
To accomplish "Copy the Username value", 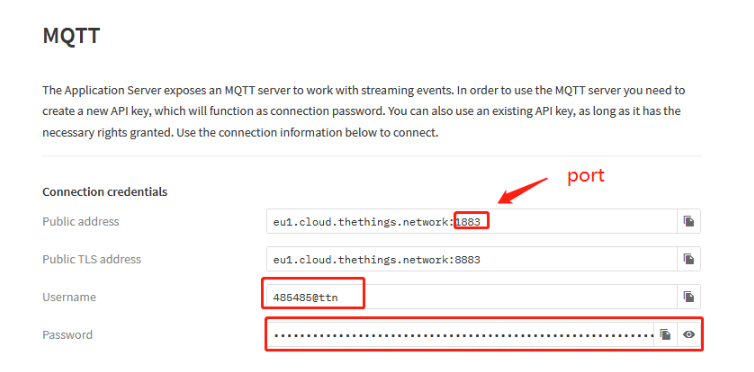I will point(689,297).
